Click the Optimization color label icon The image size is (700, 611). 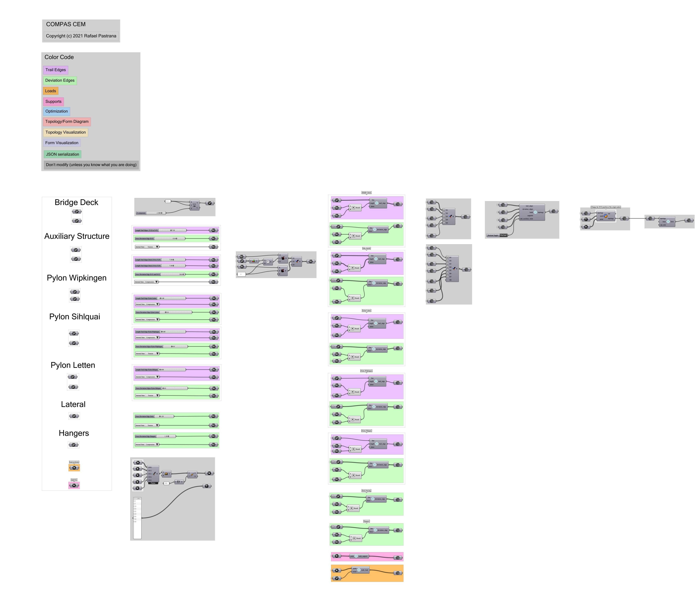point(57,112)
